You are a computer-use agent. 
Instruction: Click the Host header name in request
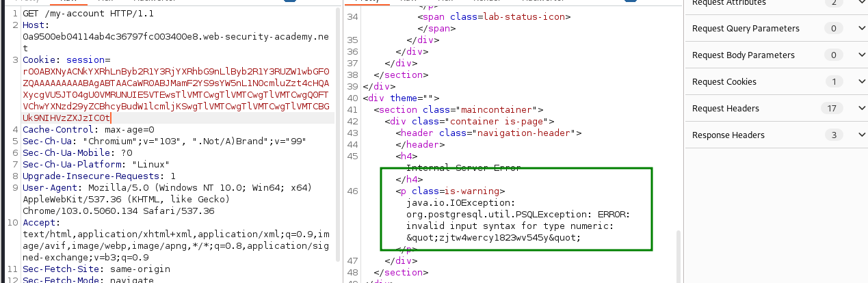pyautogui.click(x=35, y=25)
